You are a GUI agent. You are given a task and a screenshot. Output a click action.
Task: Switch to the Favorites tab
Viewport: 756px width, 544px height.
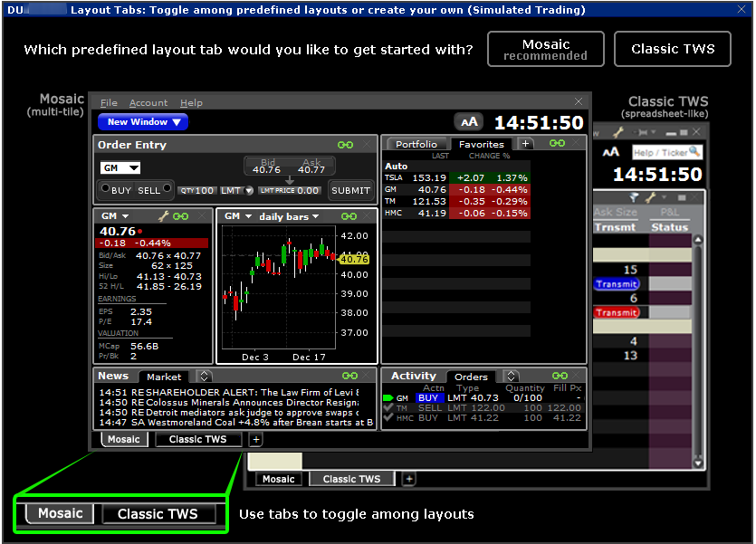(481, 144)
